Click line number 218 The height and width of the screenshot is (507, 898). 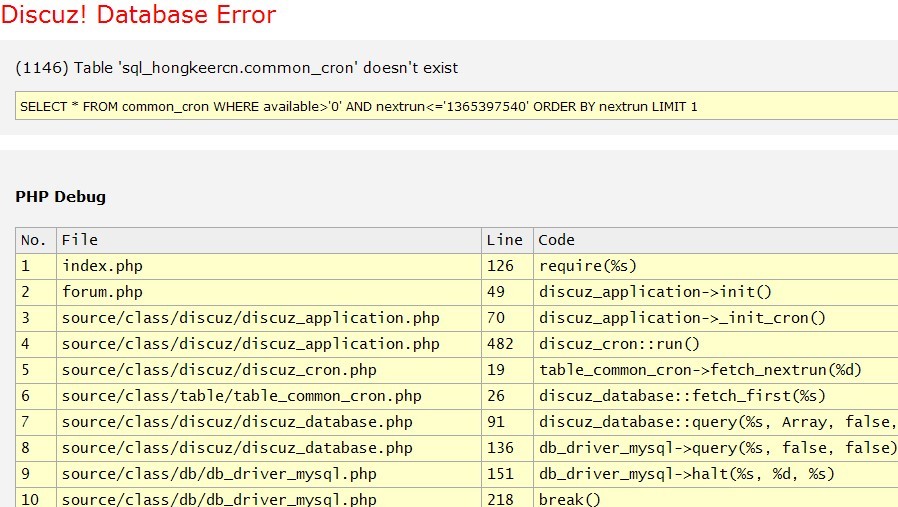[500, 500]
